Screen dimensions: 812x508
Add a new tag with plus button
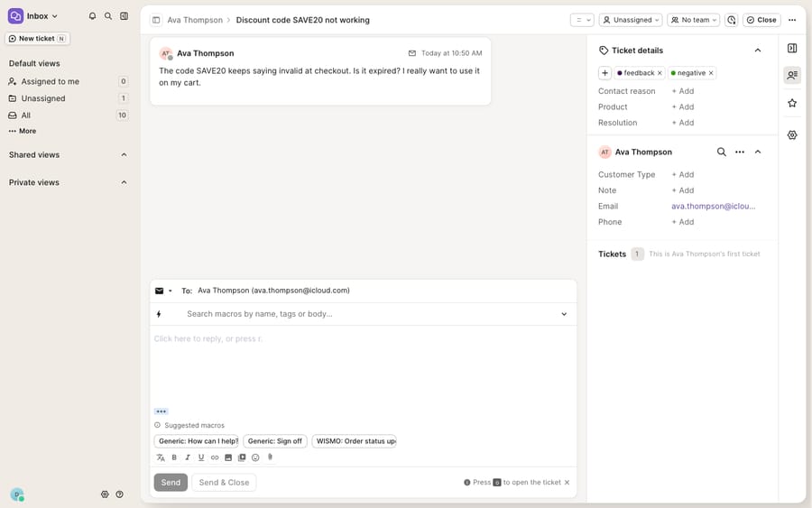[x=604, y=73]
